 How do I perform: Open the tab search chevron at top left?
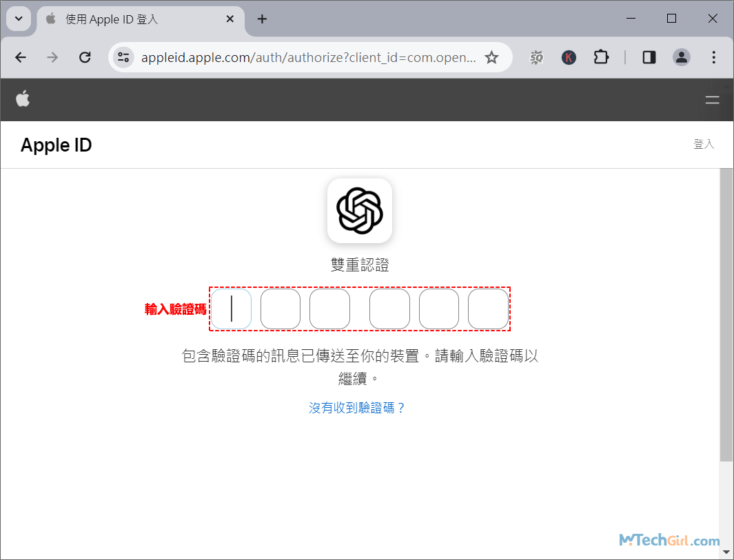(x=19, y=19)
